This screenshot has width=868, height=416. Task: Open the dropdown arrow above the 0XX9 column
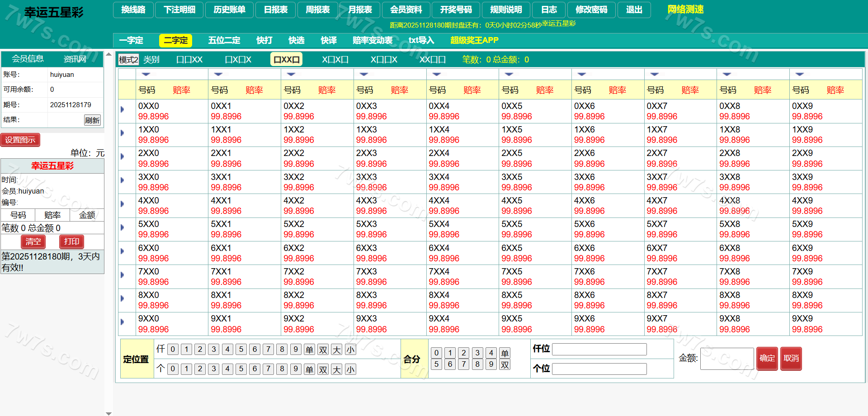tap(800, 74)
